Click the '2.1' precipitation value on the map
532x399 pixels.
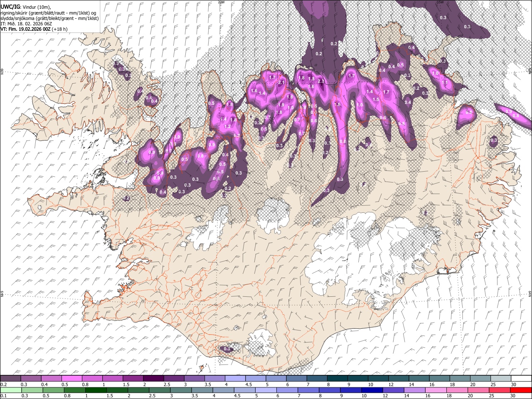click(x=281, y=83)
